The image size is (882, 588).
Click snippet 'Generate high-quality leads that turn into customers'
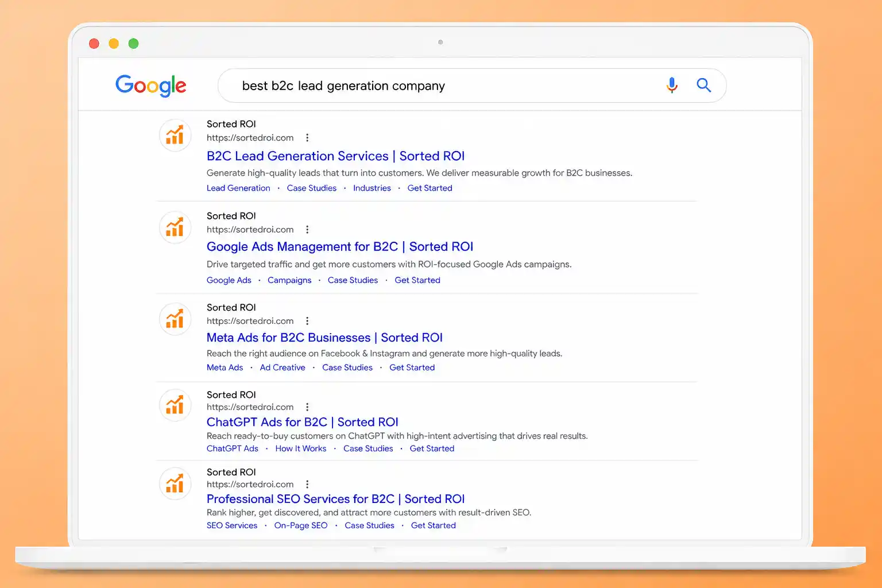(x=315, y=173)
